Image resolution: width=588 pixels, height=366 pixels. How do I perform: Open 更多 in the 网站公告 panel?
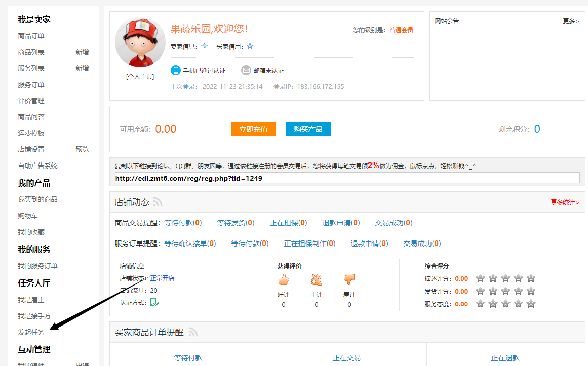click(571, 21)
